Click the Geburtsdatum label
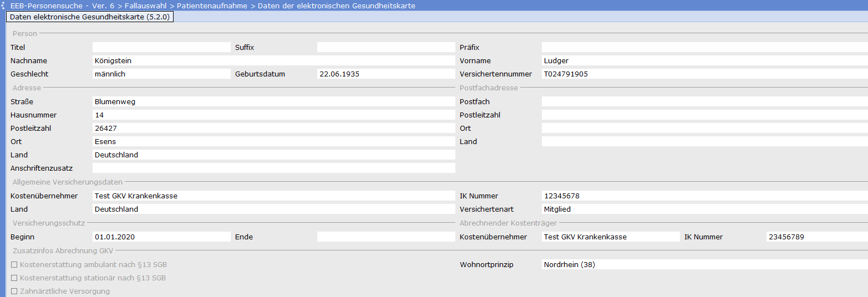Viewport: 868px width, 297px height. pos(260,74)
